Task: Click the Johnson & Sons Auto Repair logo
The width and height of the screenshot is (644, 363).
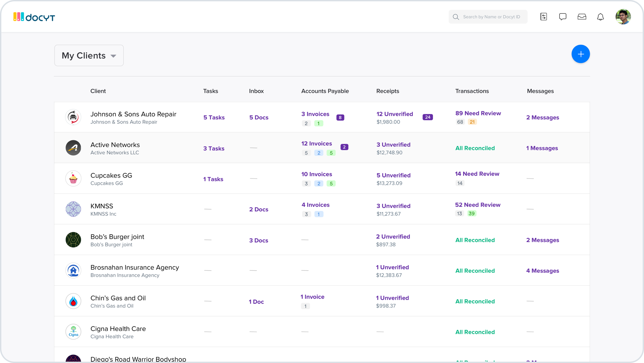Action: tap(73, 117)
